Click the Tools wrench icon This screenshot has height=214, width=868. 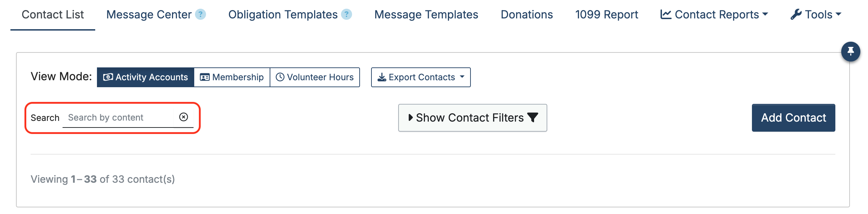pos(796,15)
